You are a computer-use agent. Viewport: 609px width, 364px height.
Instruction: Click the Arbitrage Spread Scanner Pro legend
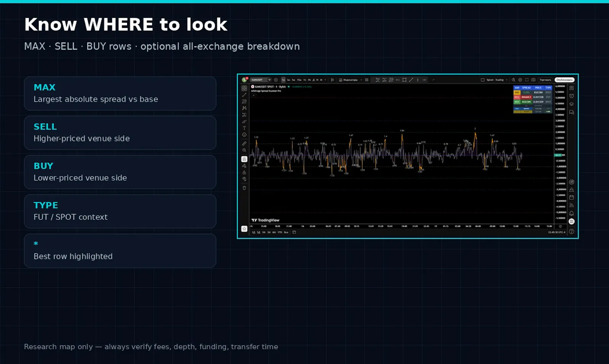[x=266, y=91]
